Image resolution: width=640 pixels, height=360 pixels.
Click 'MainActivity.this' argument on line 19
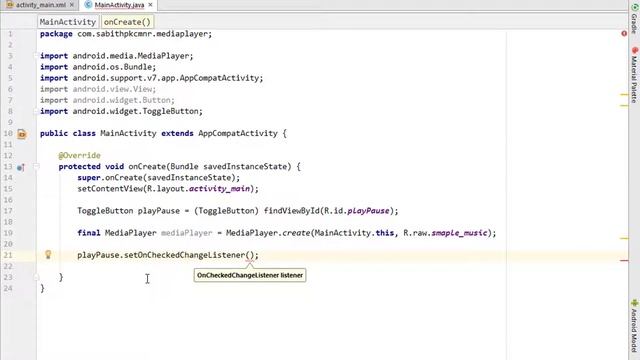354,233
